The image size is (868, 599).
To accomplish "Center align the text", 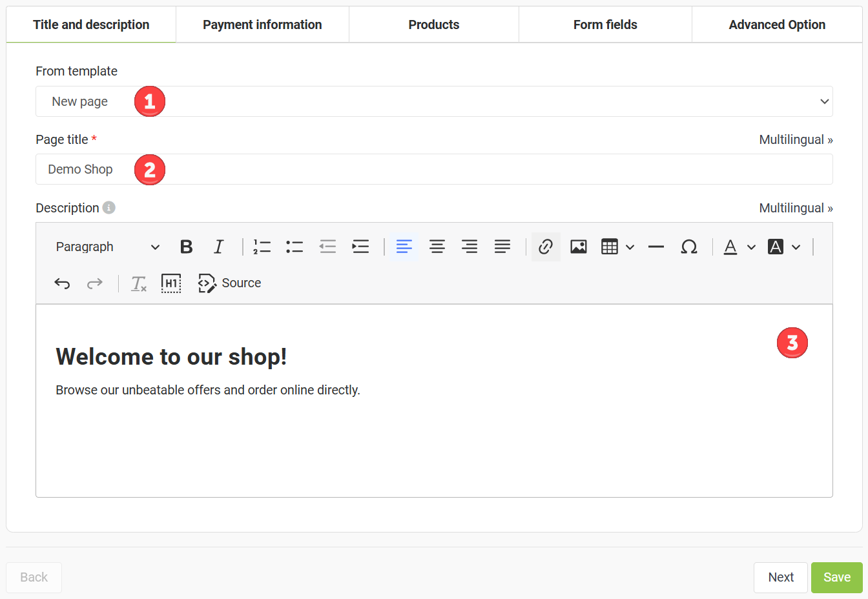I will (x=437, y=247).
